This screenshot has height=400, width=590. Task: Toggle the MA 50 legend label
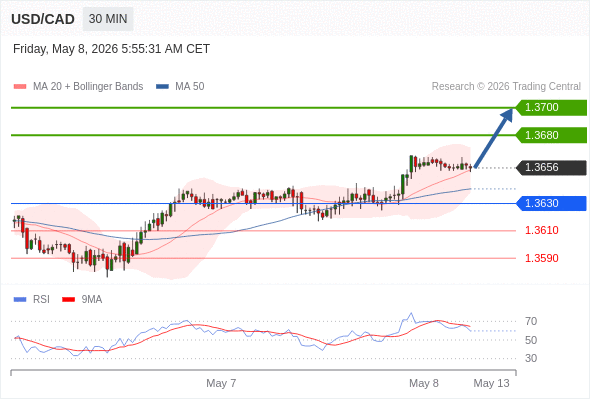[190, 87]
